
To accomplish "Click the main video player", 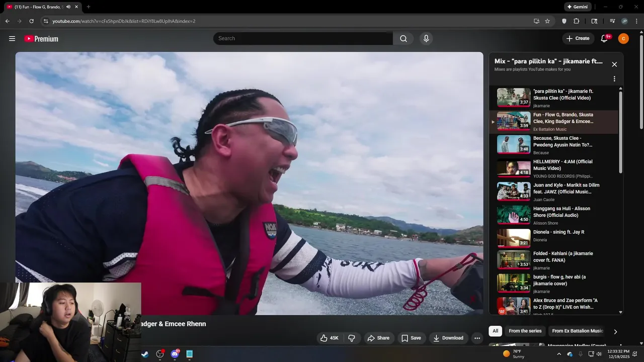I will [x=249, y=184].
